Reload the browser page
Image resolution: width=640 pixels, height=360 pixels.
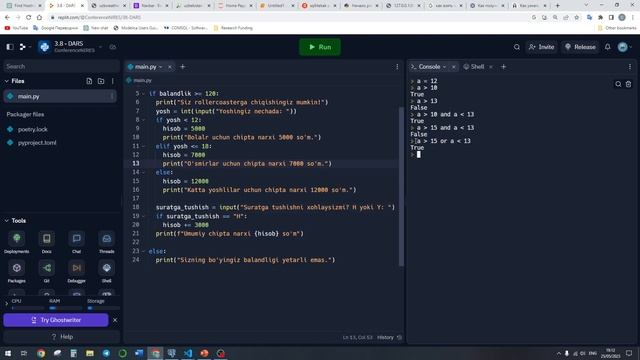coord(28,18)
